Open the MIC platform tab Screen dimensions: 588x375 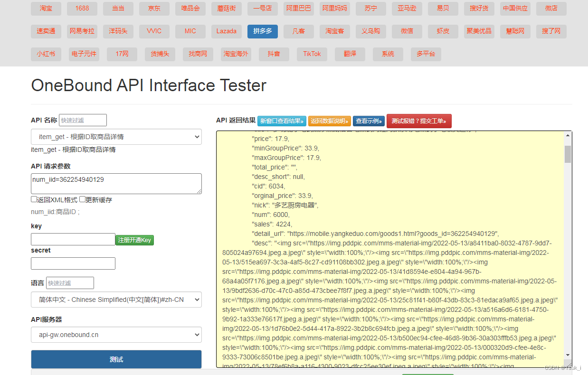click(190, 31)
